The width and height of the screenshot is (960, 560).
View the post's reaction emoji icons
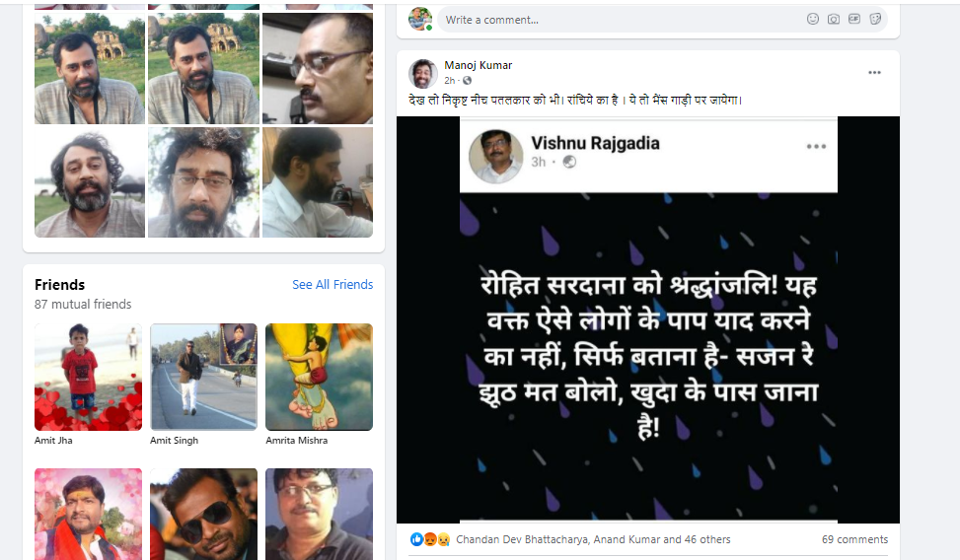click(x=430, y=539)
